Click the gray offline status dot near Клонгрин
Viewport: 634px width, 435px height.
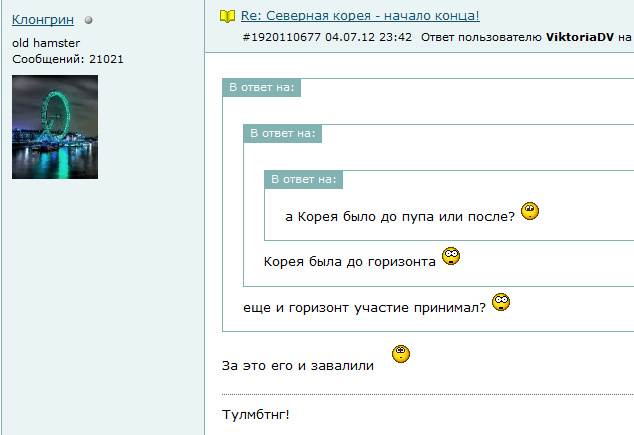point(89,20)
